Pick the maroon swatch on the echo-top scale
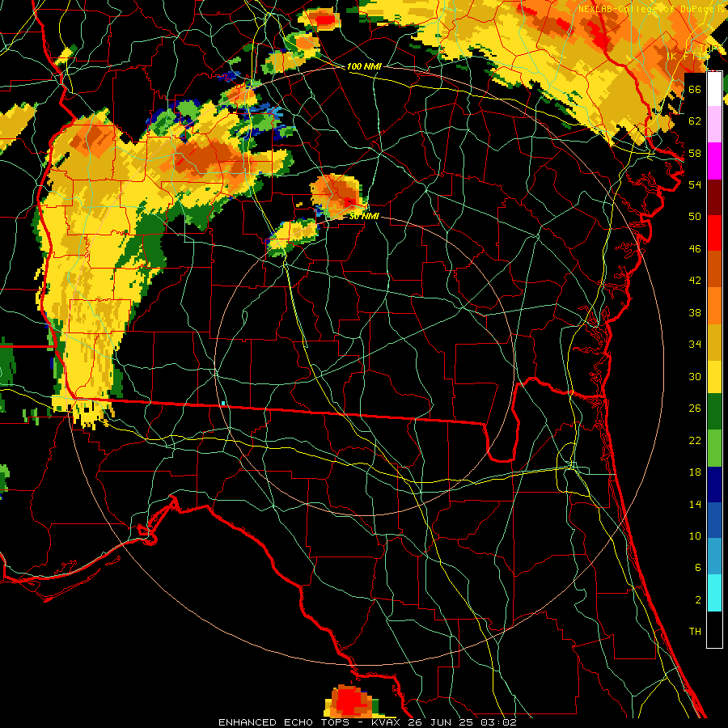728x728 pixels. coord(714,197)
